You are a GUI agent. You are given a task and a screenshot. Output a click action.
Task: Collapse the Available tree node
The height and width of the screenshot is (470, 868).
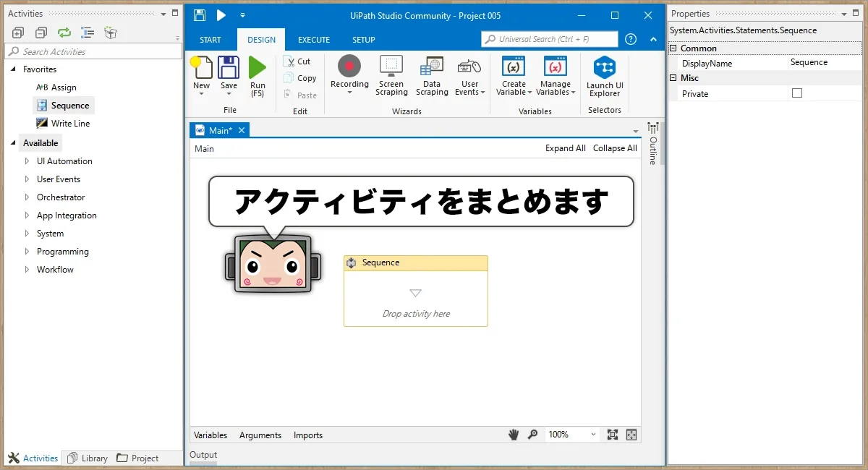[13, 143]
